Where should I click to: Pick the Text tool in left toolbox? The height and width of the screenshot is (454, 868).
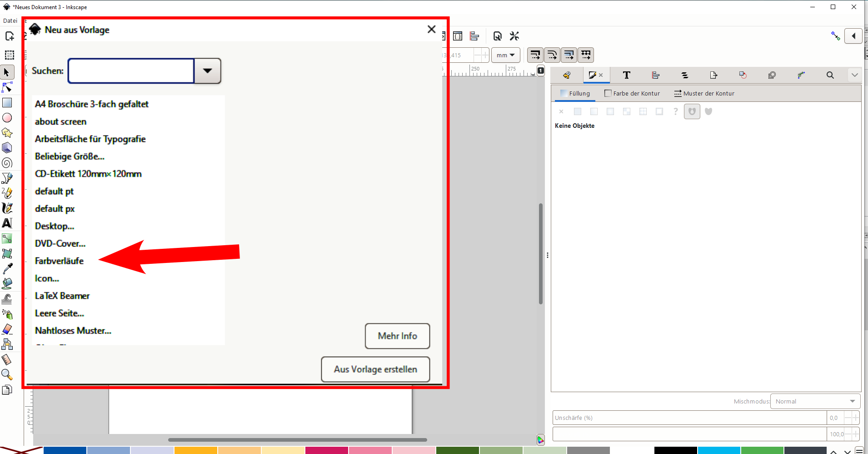(x=7, y=223)
